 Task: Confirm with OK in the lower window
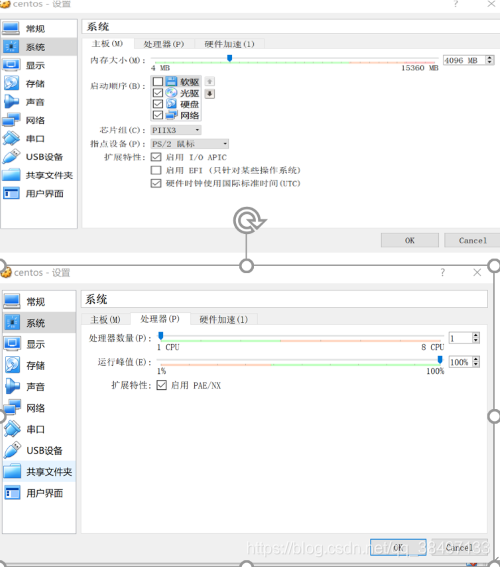(398, 547)
